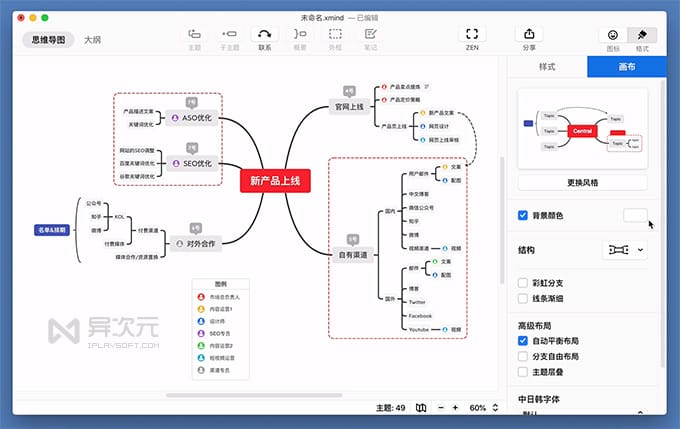
Task: Select the 国外 subtopic
Action: pyautogui.click(x=390, y=299)
